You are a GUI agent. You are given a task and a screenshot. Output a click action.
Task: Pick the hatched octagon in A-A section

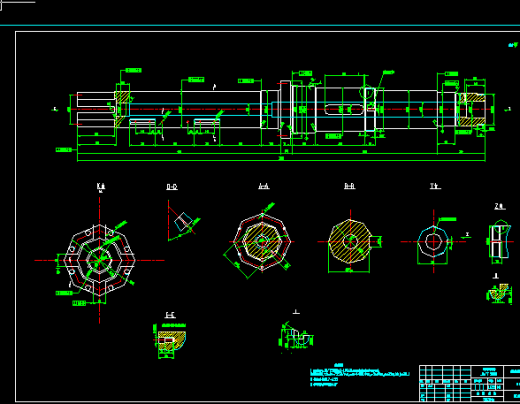262,242
